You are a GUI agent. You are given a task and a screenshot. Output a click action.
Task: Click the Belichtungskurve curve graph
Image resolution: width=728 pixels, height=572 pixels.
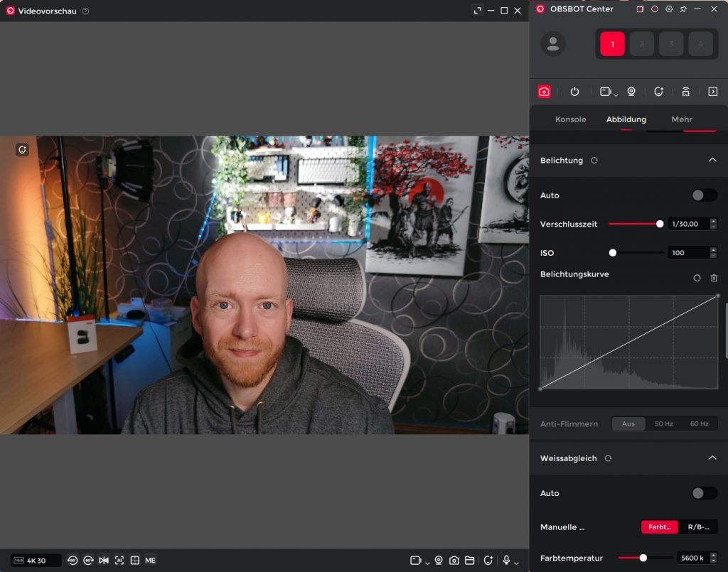(x=629, y=342)
